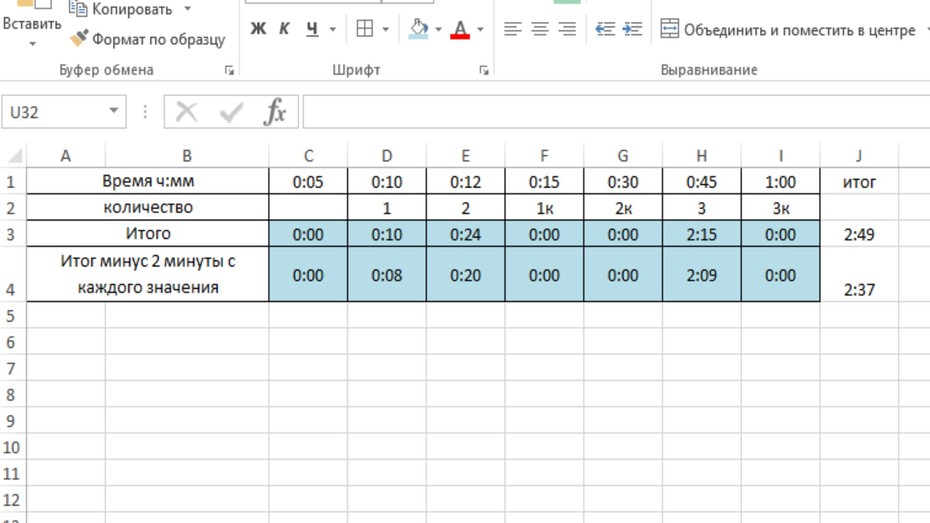Screen dimensions: 930x523
Task: Click Объединить и поместить в центре
Action: pos(788,30)
